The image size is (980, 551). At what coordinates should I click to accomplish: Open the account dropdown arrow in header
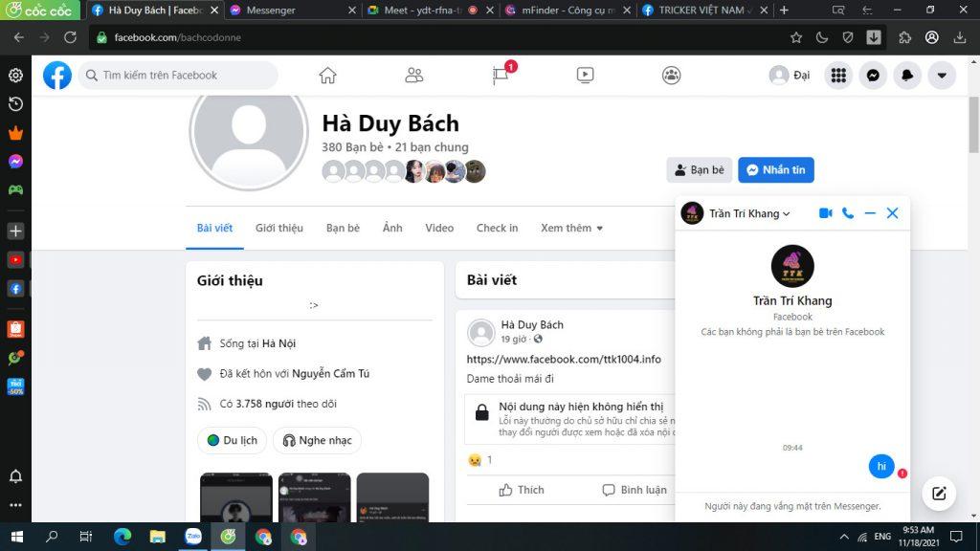(942, 76)
